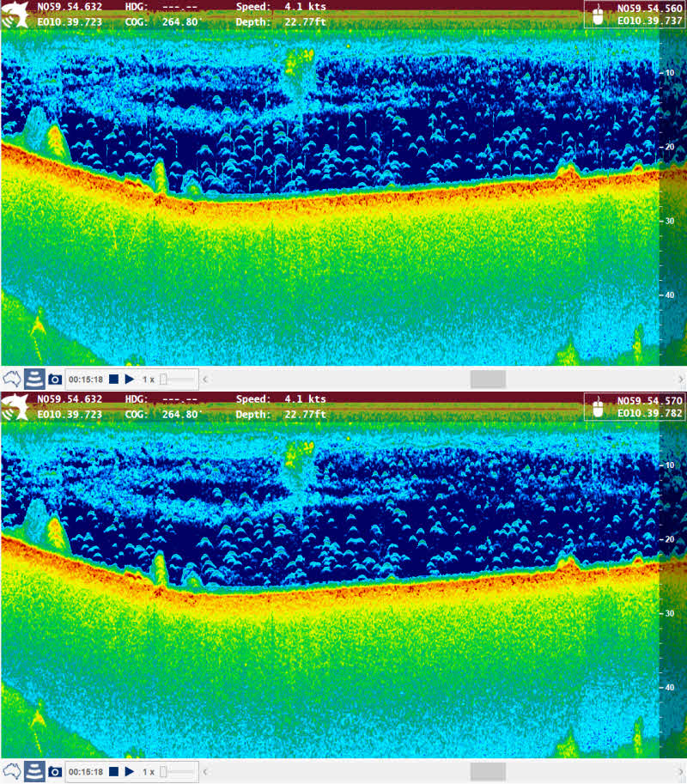This screenshot has height=784, width=687.
Task: Click the map view icon in upper panel
Action: coord(11,379)
